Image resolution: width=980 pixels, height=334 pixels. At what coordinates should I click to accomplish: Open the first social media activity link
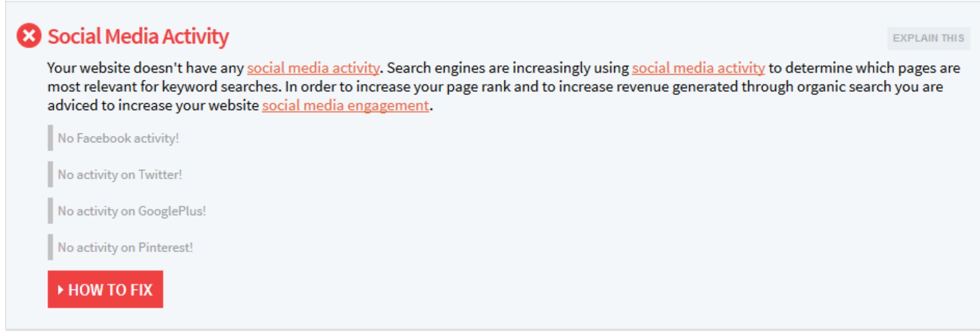[x=313, y=68]
